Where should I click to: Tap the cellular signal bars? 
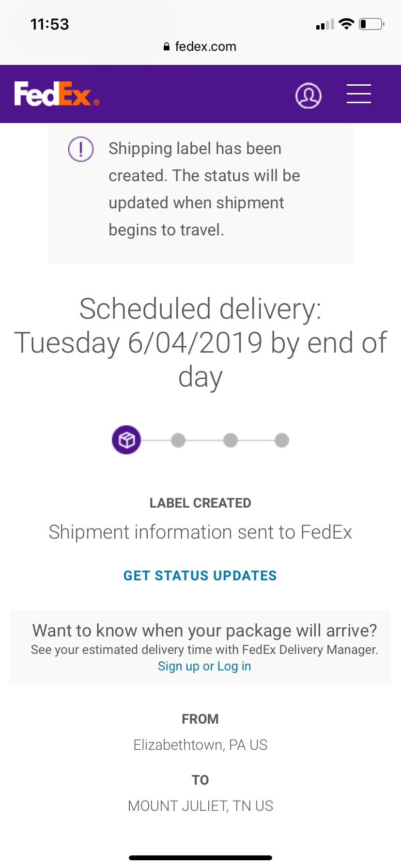pos(325,24)
